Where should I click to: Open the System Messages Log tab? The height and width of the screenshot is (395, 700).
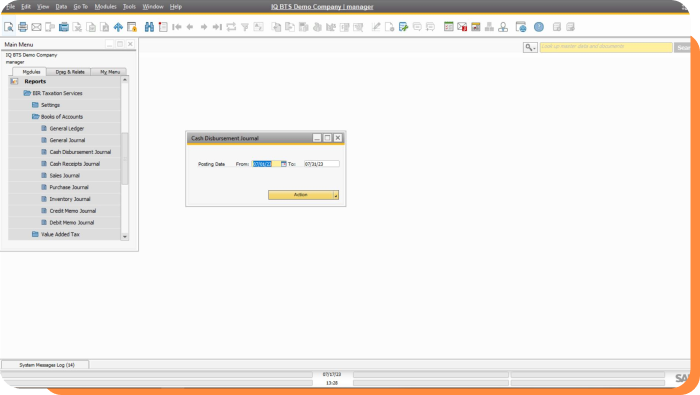tap(46, 365)
